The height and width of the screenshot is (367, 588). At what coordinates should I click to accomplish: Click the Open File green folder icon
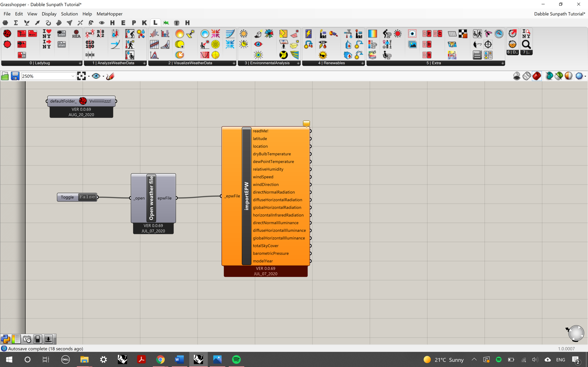5,76
